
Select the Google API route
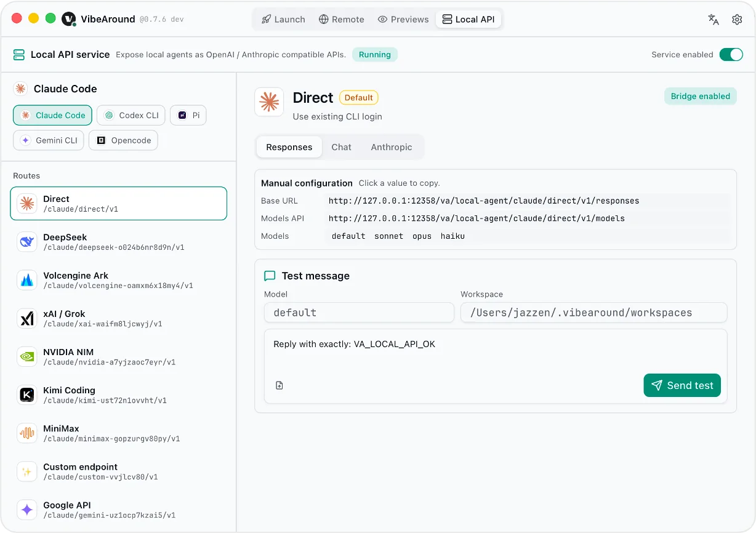pyautogui.click(x=119, y=510)
